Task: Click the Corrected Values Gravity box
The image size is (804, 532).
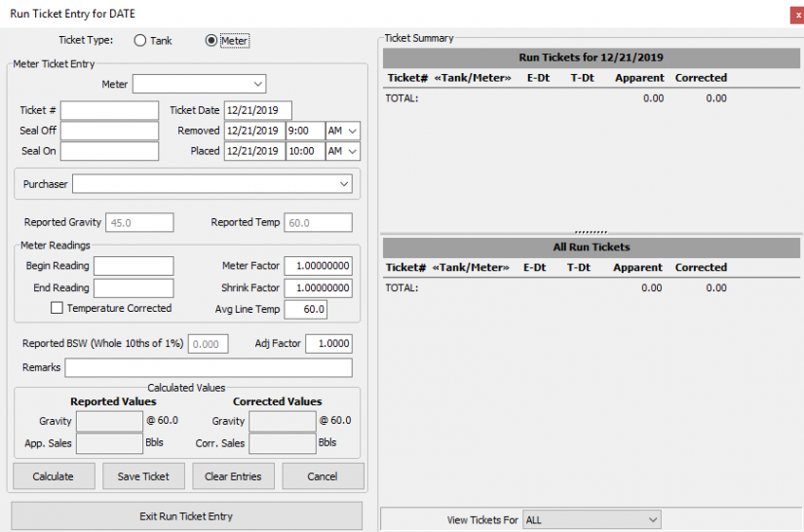Action: pos(283,421)
